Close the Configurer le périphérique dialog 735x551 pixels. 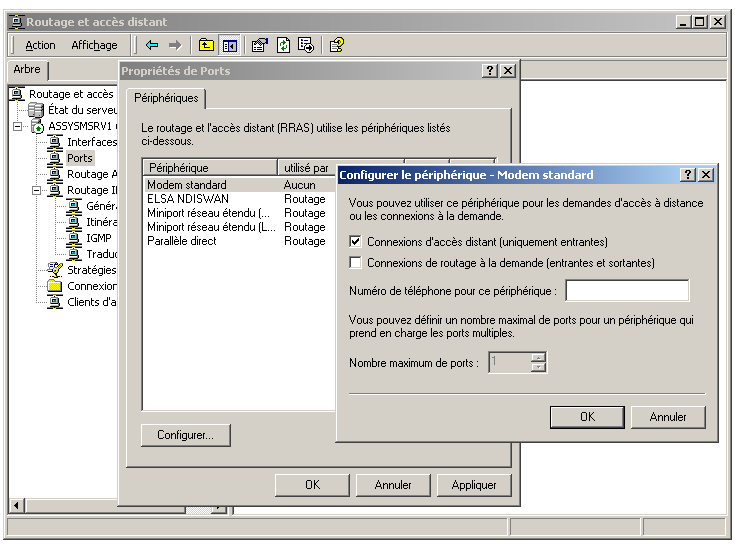pyautogui.click(x=705, y=175)
